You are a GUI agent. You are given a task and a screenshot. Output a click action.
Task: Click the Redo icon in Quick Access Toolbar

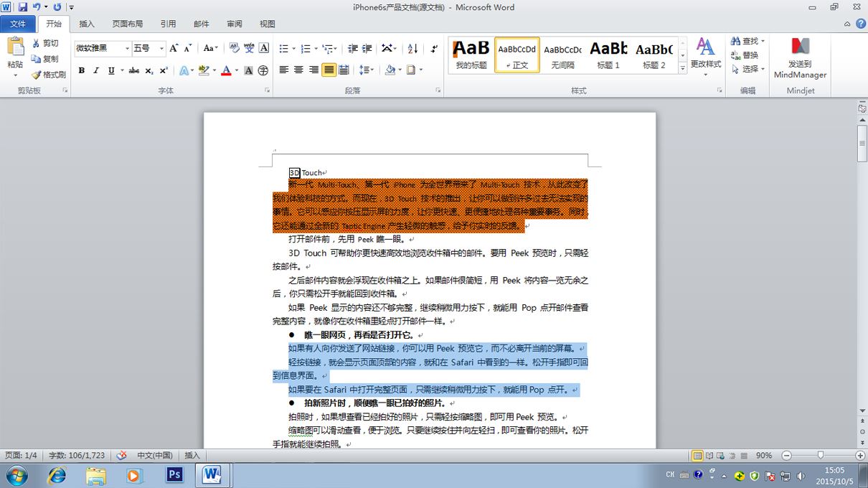point(57,7)
